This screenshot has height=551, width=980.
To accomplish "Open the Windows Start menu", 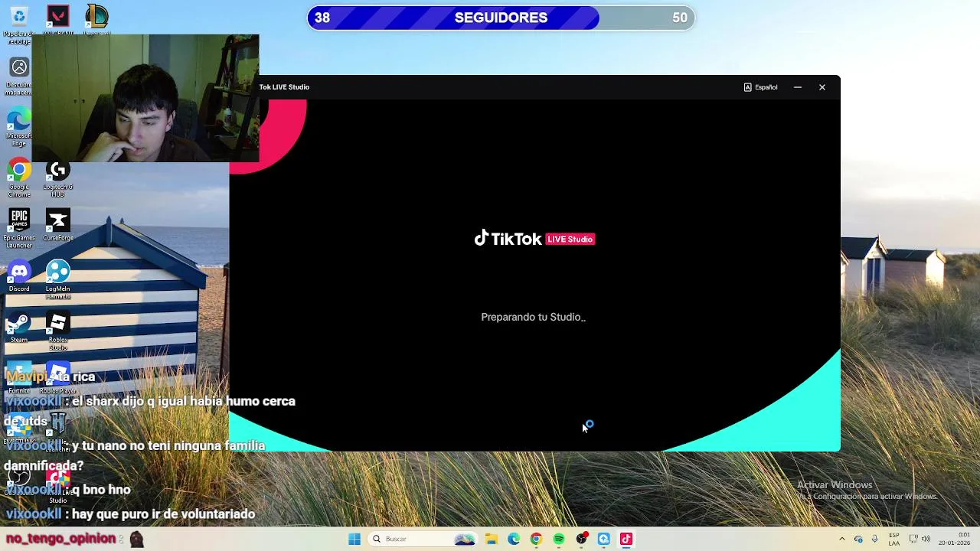I will [354, 539].
